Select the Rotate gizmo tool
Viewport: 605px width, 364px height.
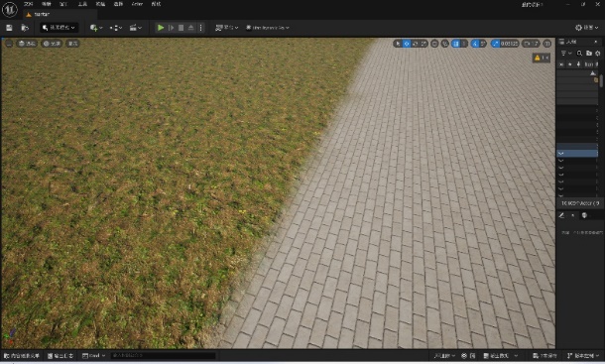(416, 44)
